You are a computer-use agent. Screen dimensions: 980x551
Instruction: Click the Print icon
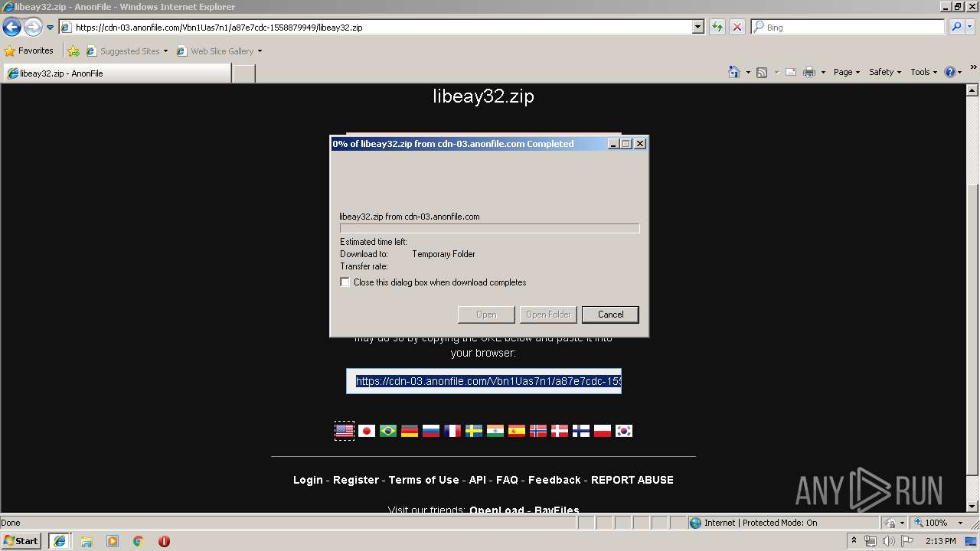coord(809,72)
